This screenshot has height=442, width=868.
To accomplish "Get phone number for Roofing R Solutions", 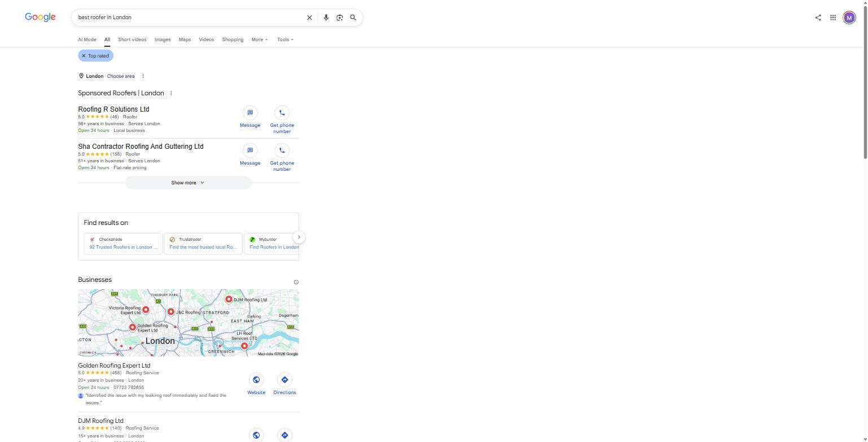I will point(282,120).
